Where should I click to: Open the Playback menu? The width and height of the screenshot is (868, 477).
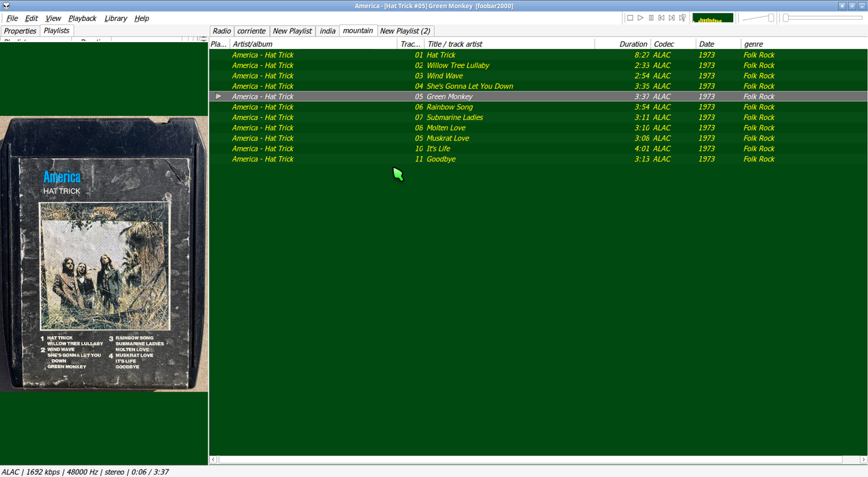82,18
